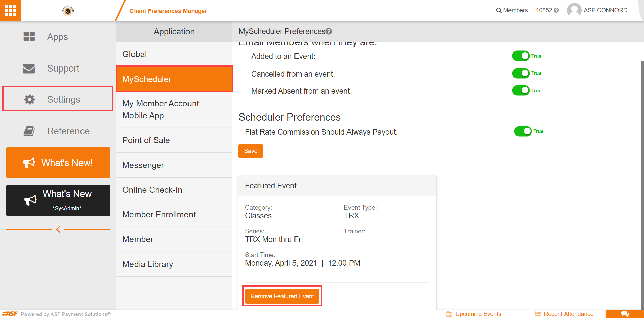Open the Apps menu item
This screenshot has width=644, height=318.
[58, 37]
